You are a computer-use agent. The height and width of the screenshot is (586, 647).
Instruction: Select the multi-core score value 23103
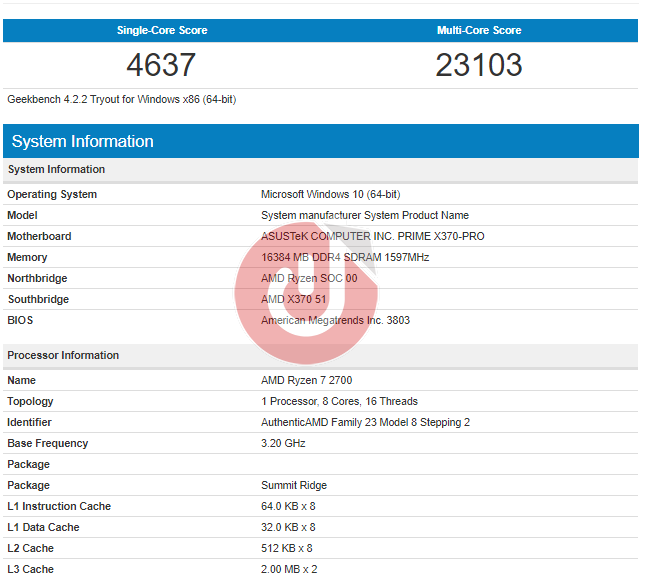(x=478, y=65)
